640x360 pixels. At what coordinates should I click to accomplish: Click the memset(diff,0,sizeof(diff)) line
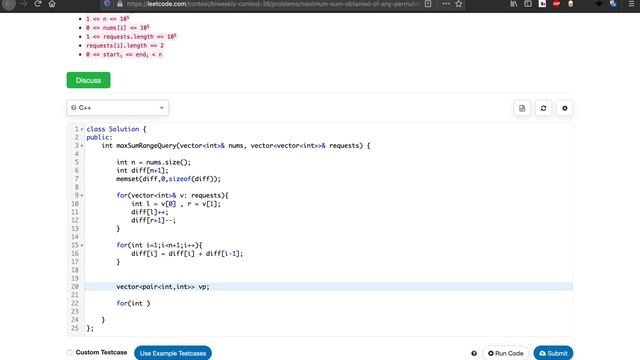(x=168, y=179)
